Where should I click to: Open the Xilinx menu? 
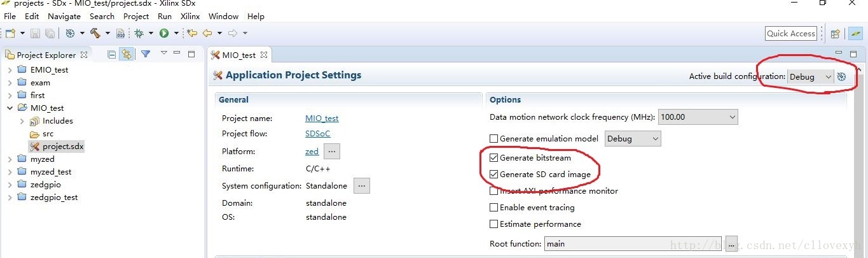coord(189,16)
